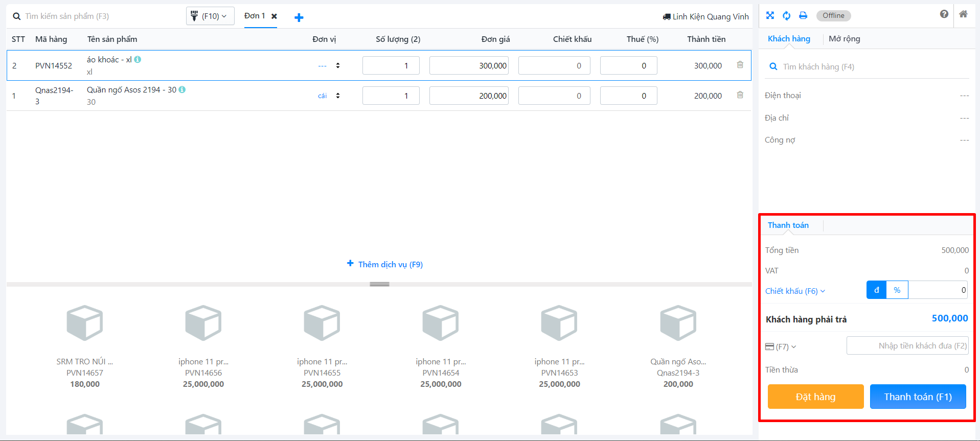The image size is (980, 441).
Task: Delete the áo khoác - xl row
Action: click(x=740, y=65)
